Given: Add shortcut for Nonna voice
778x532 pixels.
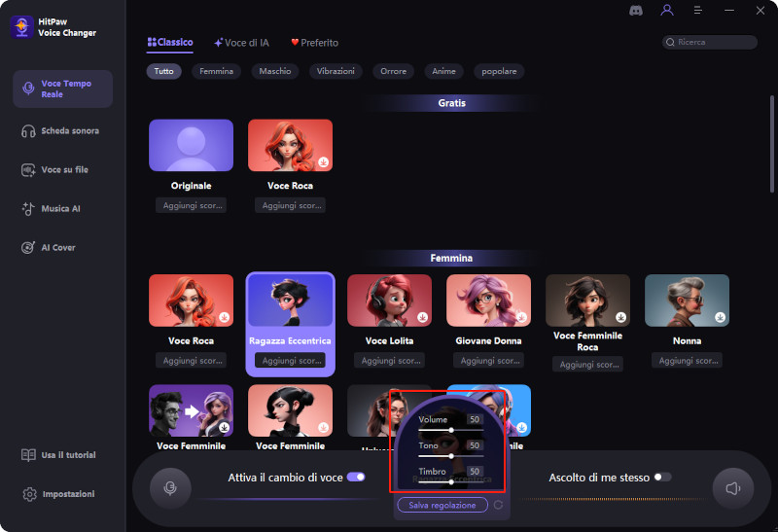Looking at the screenshot, I should 688,361.
